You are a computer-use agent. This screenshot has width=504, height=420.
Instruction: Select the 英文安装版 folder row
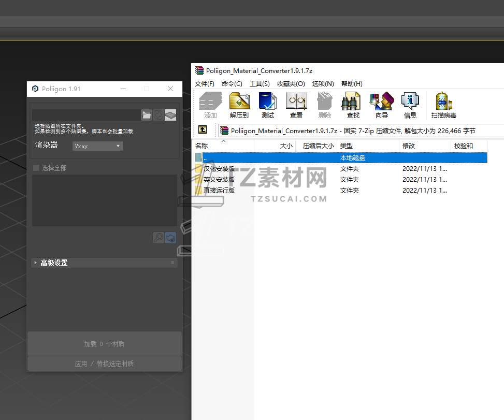coord(341,180)
